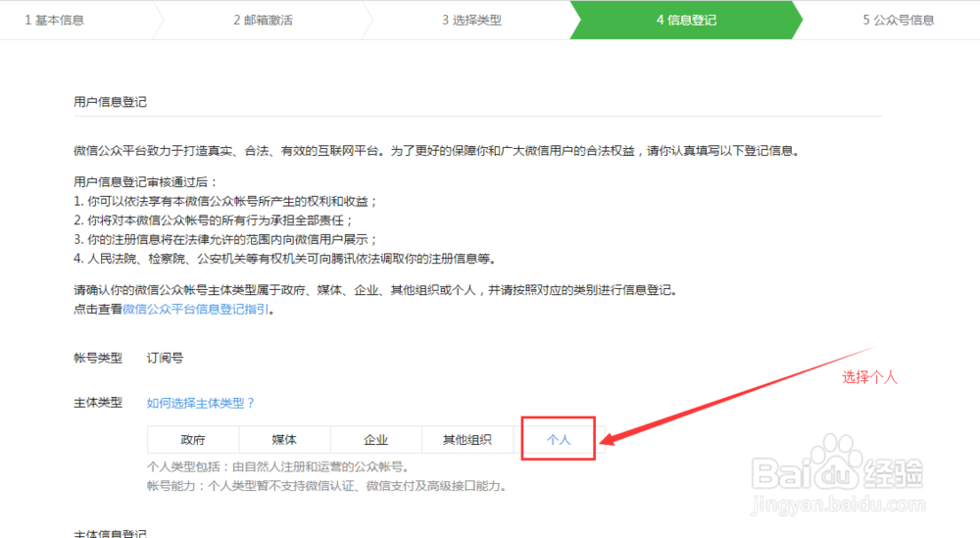Viewport: 980px width, 538px height.
Task: Click the note starting 帐号能力
Action: click(x=327, y=486)
